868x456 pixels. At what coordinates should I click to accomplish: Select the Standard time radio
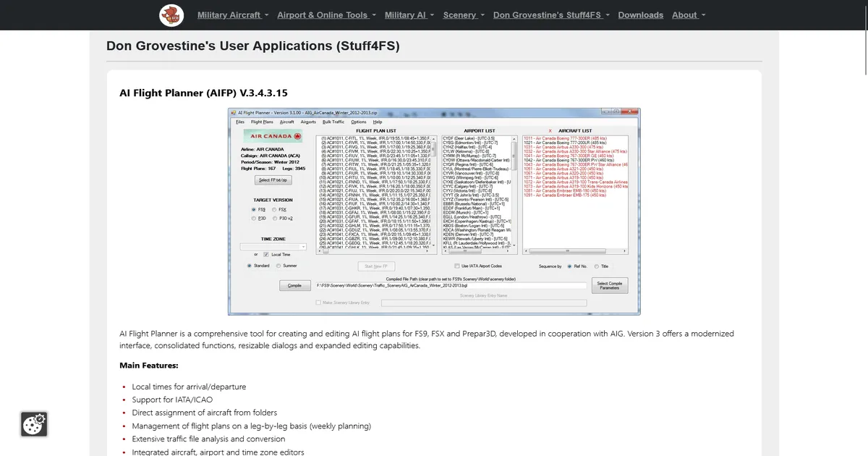click(250, 266)
